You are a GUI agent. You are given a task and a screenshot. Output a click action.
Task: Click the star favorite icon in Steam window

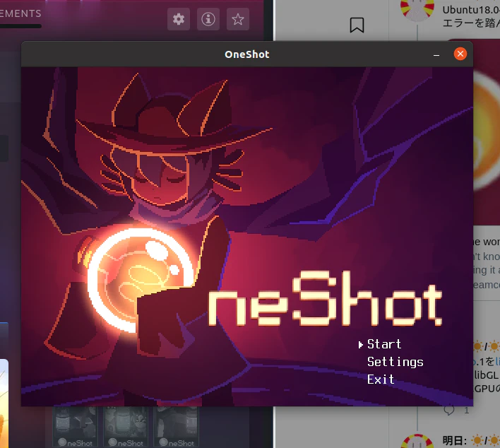(237, 19)
